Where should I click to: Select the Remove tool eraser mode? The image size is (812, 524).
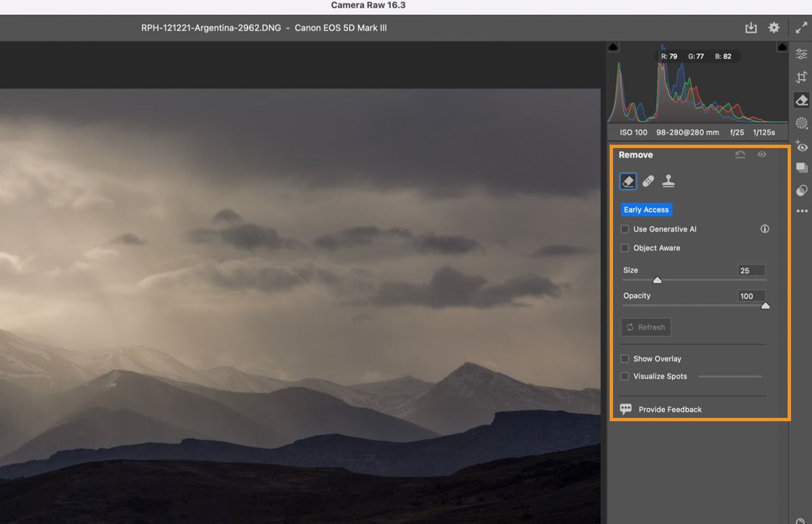coord(627,181)
